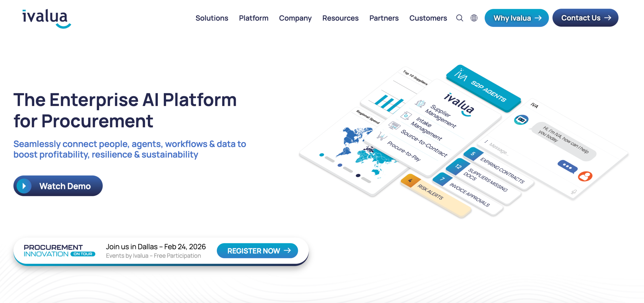644x303 pixels.
Task: Click the shopping cart Procure-to-Pay icon
Action: (382, 136)
